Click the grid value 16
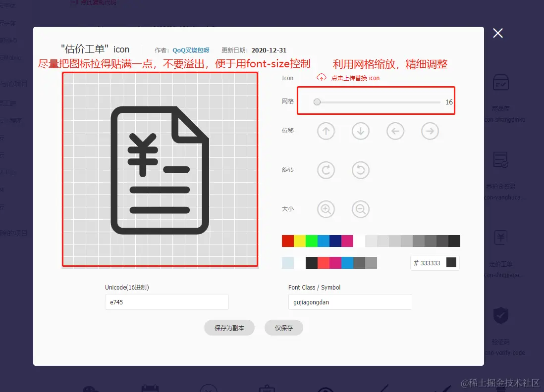The image size is (544, 392). coord(449,102)
